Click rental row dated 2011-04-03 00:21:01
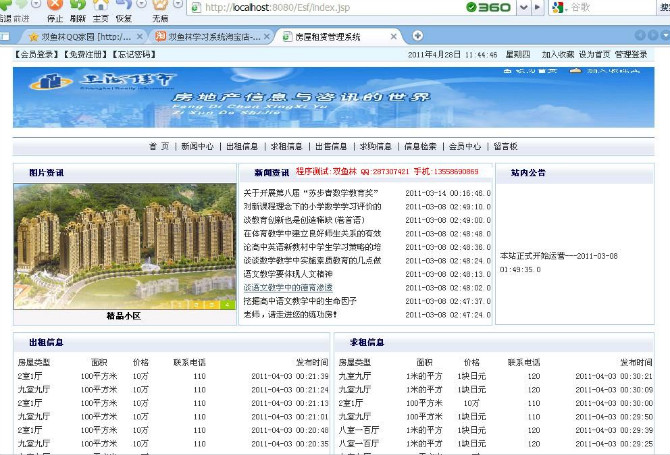 click(x=173, y=417)
